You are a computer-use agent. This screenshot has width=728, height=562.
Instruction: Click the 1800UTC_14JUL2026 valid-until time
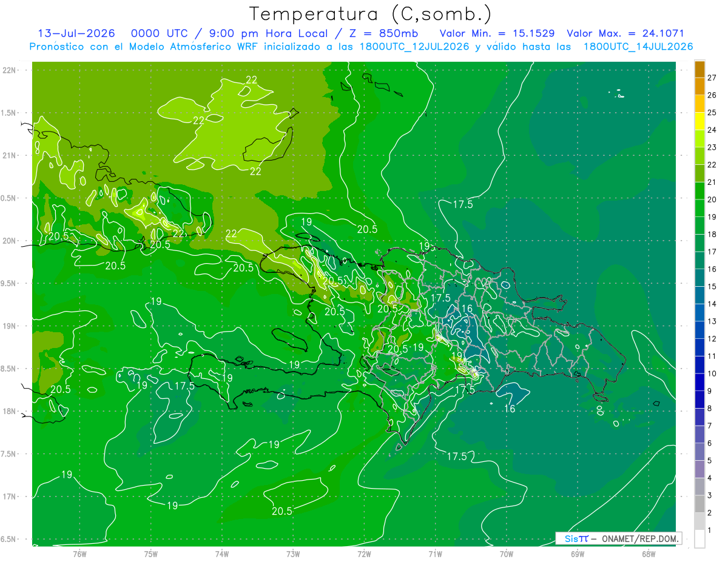click(x=638, y=47)
